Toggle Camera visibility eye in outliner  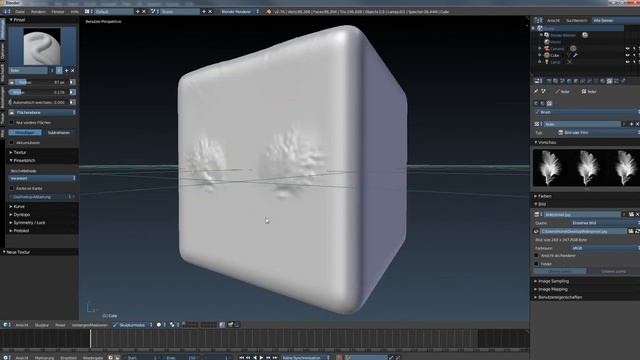[x=627, y=49]
